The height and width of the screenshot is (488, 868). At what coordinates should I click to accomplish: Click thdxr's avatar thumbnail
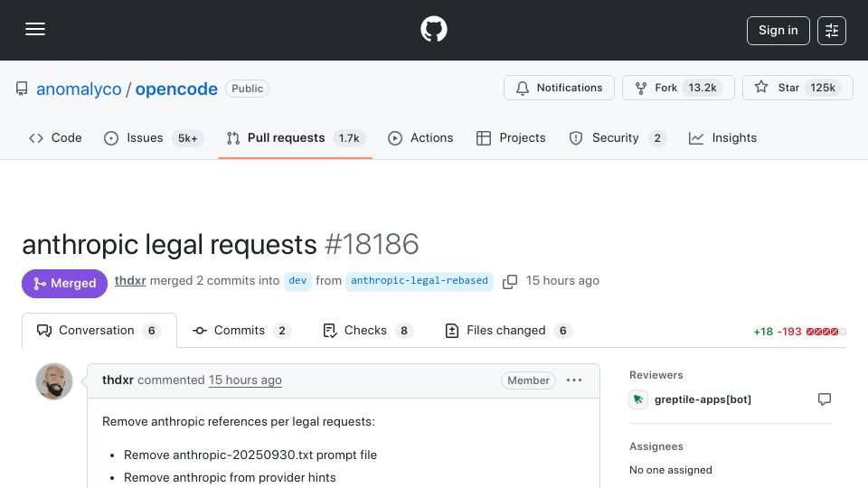[54, 381]
